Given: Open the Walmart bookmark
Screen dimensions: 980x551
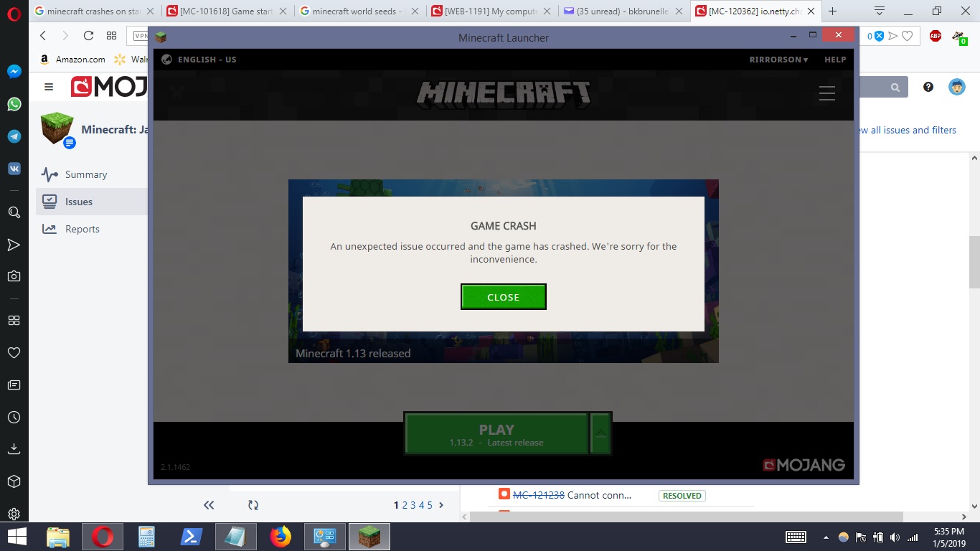Looking at the screenshot, I should click(x=131, y=60).
